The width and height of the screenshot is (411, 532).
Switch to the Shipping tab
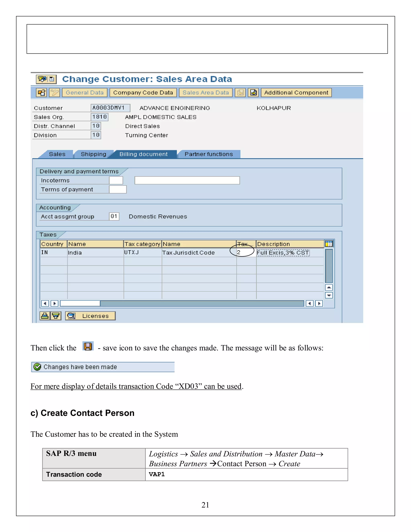tap(94, 154)
